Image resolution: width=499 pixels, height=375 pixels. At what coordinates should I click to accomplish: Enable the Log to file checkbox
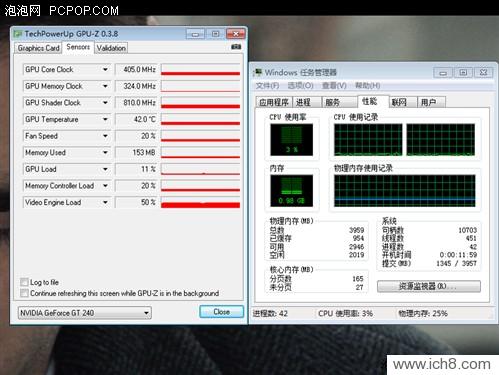tap(24, 282)
